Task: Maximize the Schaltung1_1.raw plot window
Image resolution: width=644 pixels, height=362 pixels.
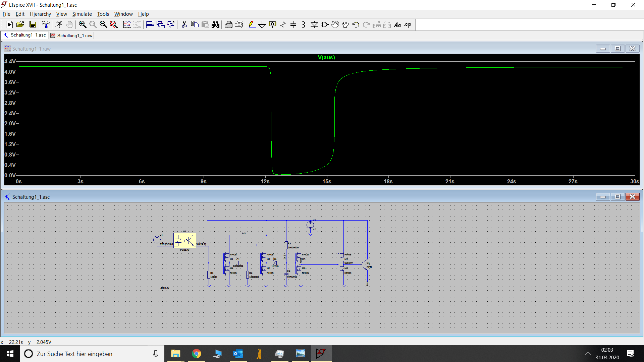Action: pyautogui.click(x=618, y=49)
